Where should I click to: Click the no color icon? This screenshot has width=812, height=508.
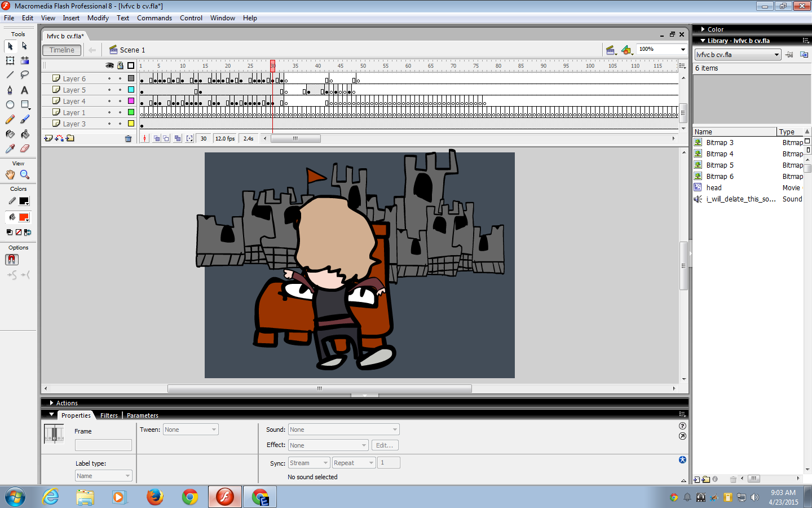tap(19, 232)
